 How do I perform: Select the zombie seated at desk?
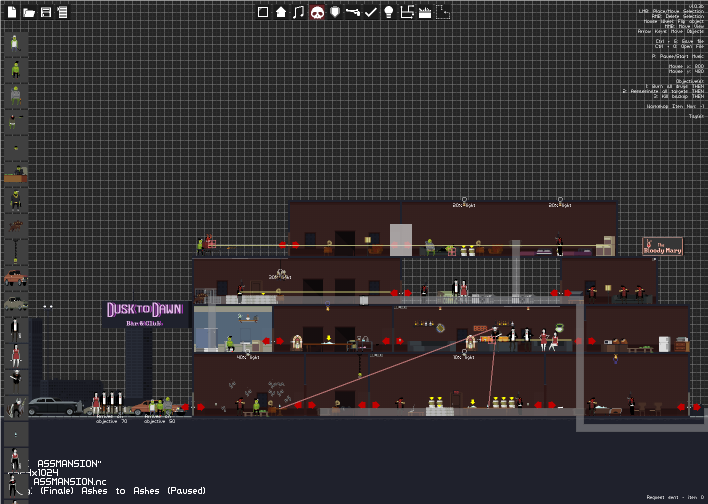point(16,174)
